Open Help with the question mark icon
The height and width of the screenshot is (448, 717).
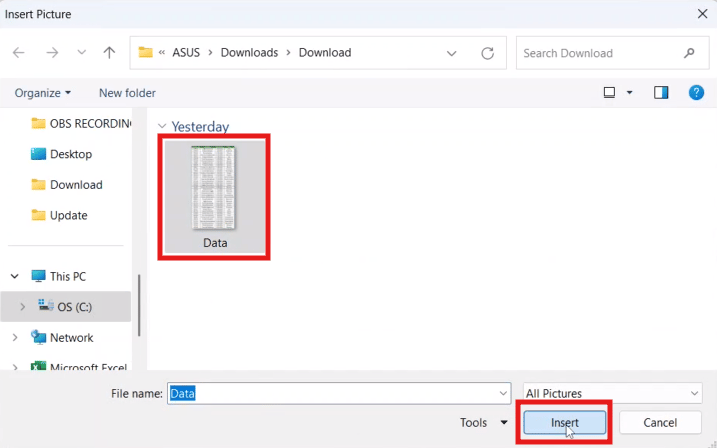pyautogui.click(x=696, y=93)
